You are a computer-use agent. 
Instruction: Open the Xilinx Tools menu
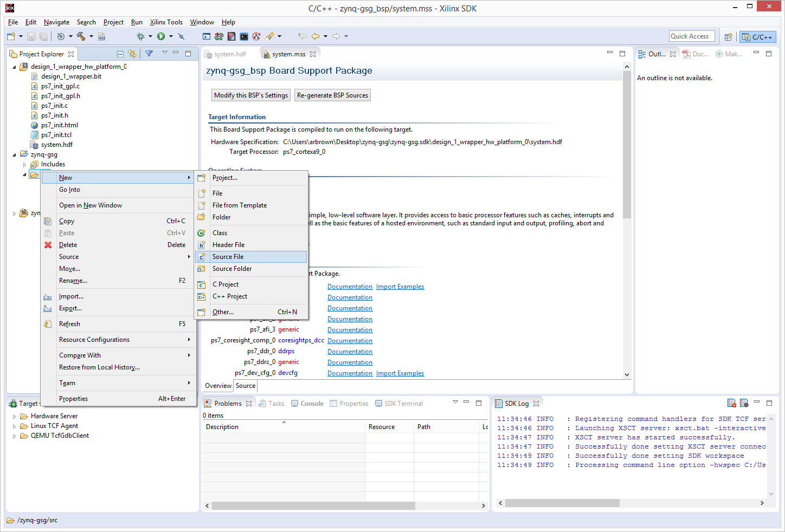(166, 22)
